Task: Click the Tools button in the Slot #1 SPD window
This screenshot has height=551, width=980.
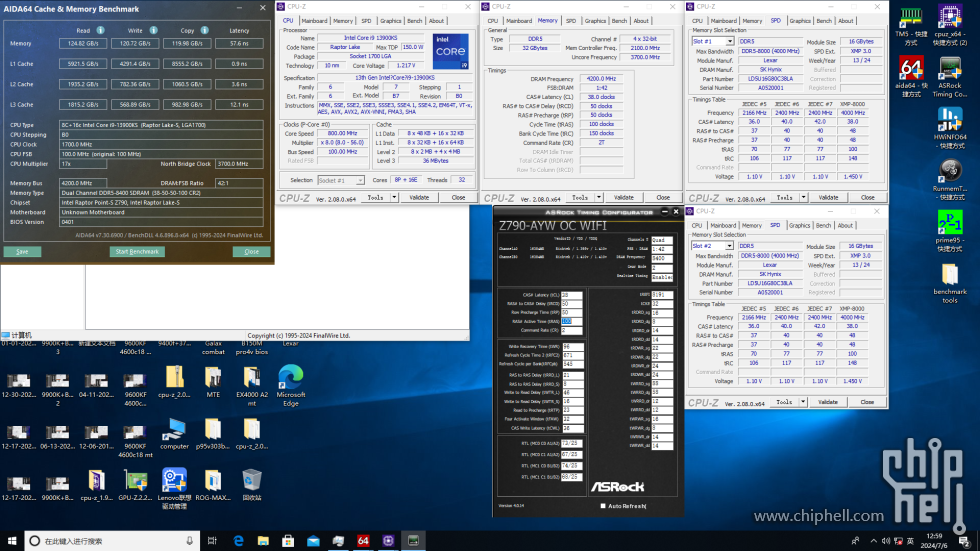Action: 784,197
